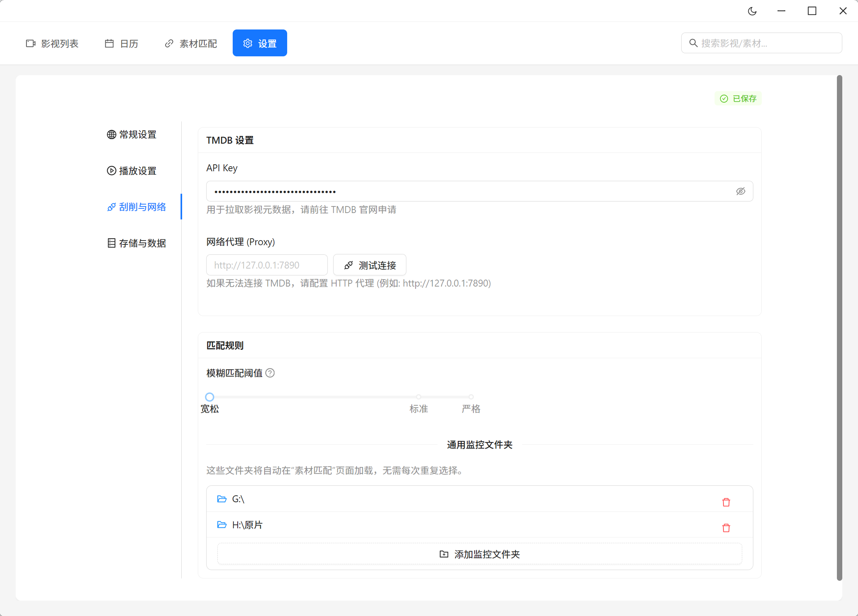Click 添加监控文件夹 button
858x616 pixels.
[479, 554]
